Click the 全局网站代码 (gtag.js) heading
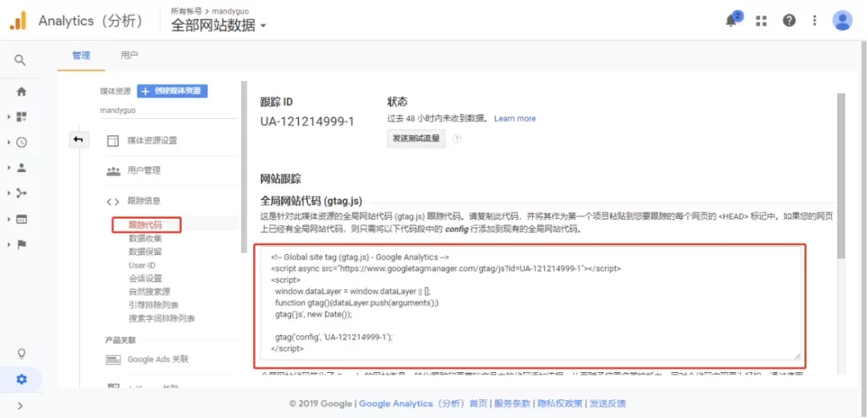 click(311, 201)
